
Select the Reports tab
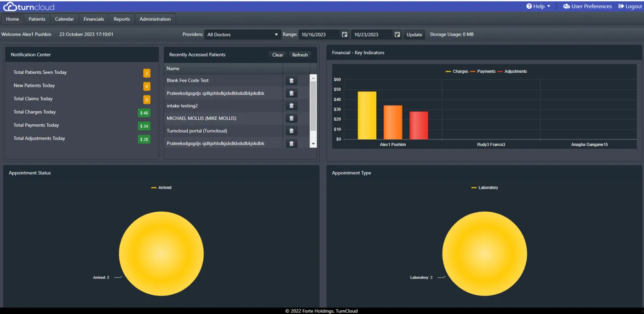[x=122, y=19]
